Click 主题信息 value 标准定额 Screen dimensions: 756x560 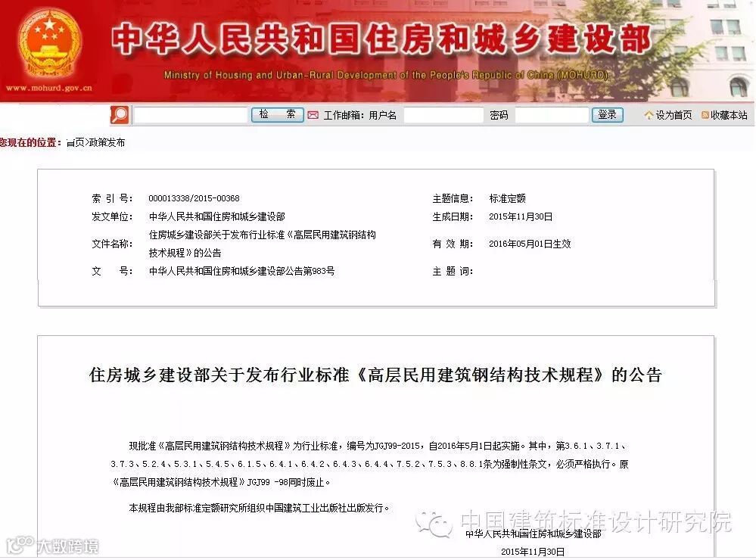pyautogui.click(x=507, y=198)
